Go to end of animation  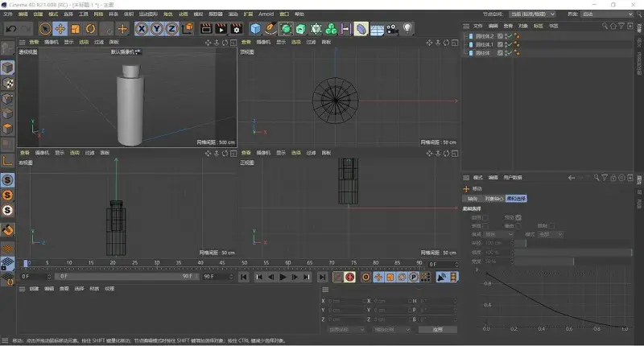pos(323,277)
